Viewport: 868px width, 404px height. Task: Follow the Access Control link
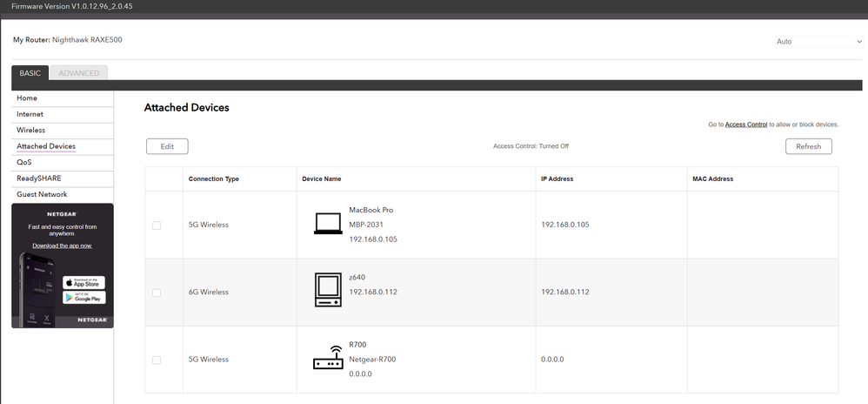coord(745,125)
